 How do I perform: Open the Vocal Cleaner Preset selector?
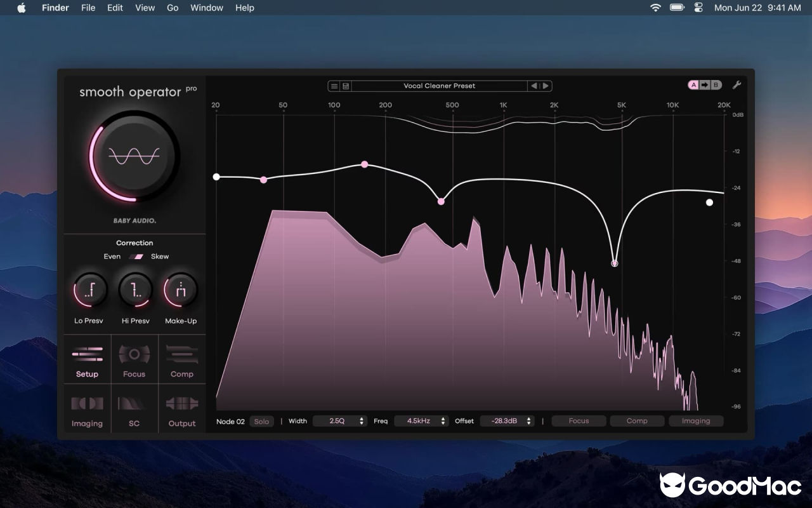(440, 86)
